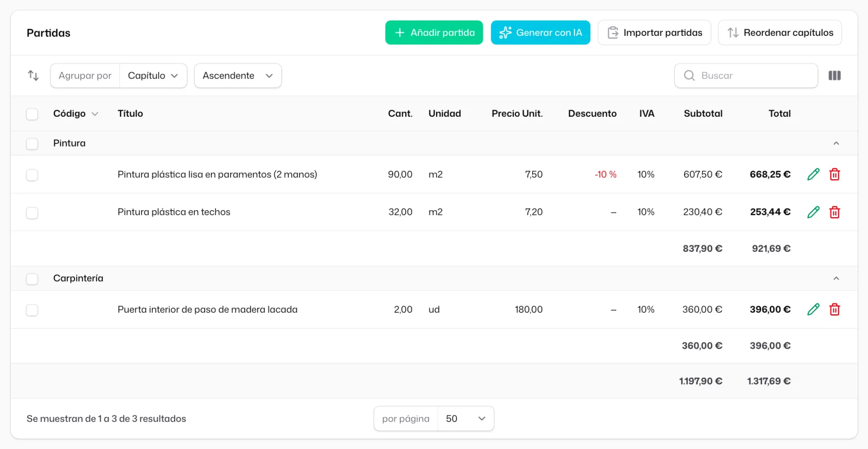Focus the Buscar search field
The width and height of the screenshot is (868, 449).
coord(746,75)
